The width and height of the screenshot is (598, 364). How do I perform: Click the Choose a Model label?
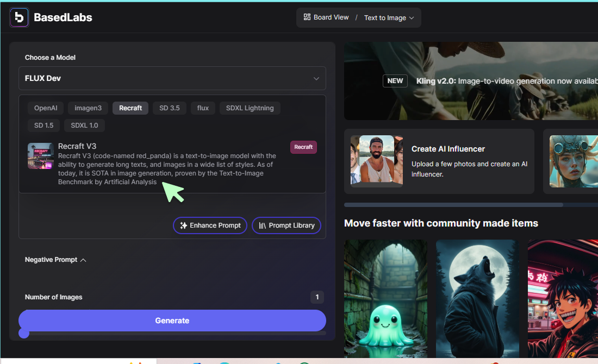coord(50,58)
